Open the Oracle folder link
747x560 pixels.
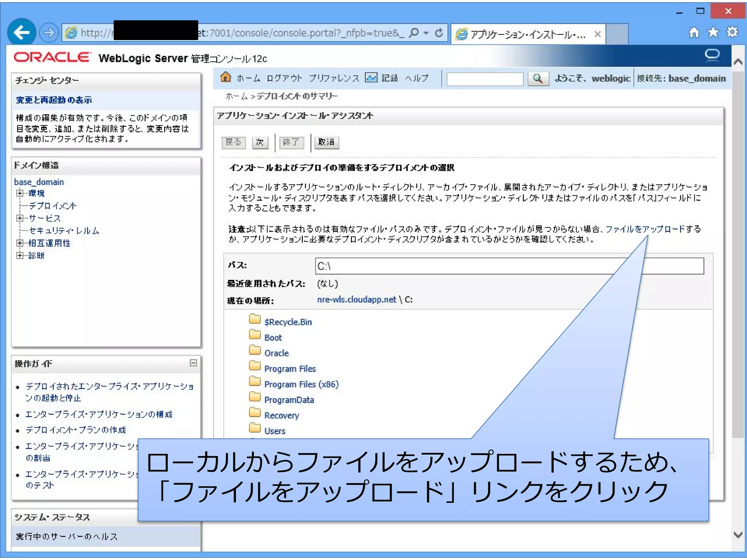pos(276,353)
